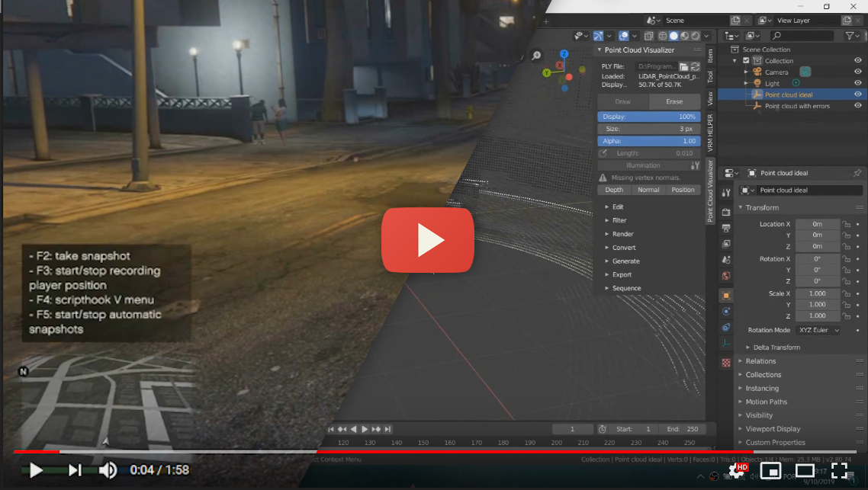This screenshot has width=868, height=490.
Task: Seek along the red video progress bar
Action: click(x=435, y=452)
